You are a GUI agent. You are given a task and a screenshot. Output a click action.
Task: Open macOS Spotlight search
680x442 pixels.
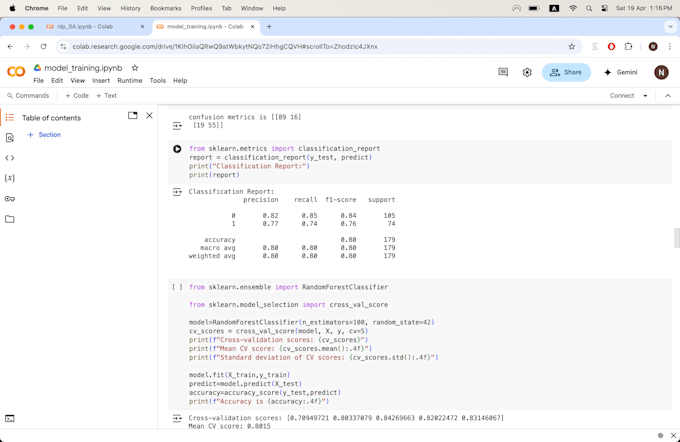588,8
